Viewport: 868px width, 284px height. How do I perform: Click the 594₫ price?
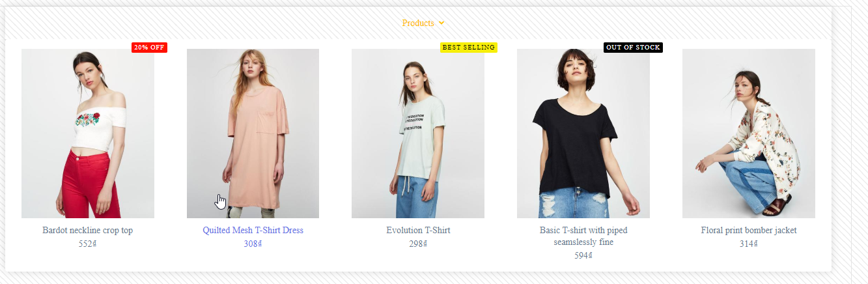pyautogui.click(x=583, y=255)
